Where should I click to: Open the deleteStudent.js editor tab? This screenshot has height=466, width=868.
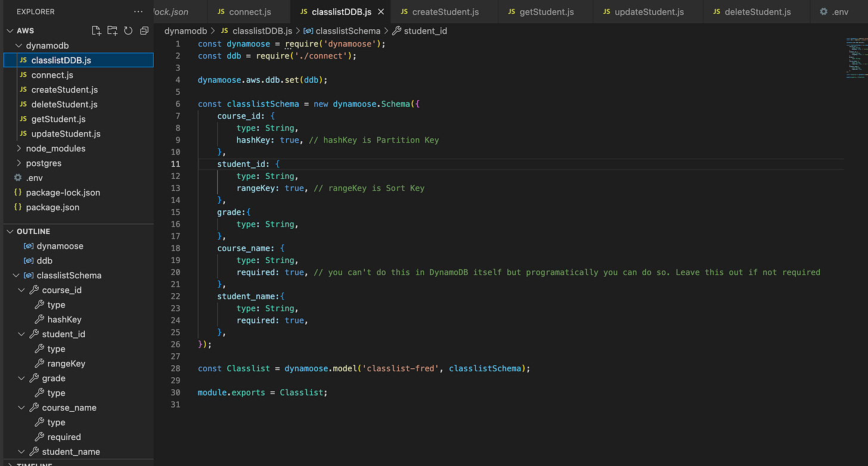[757, 12]
